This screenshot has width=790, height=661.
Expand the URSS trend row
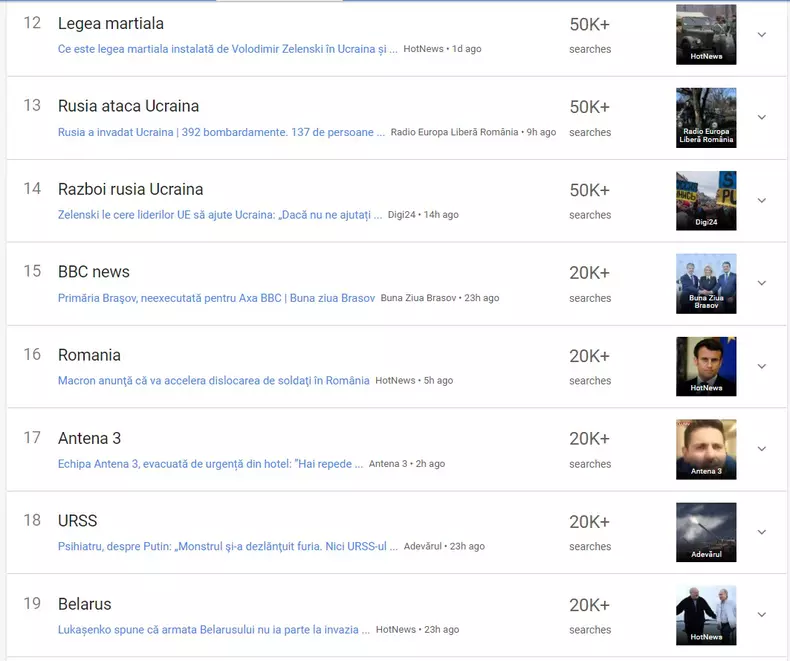point(762,532)
